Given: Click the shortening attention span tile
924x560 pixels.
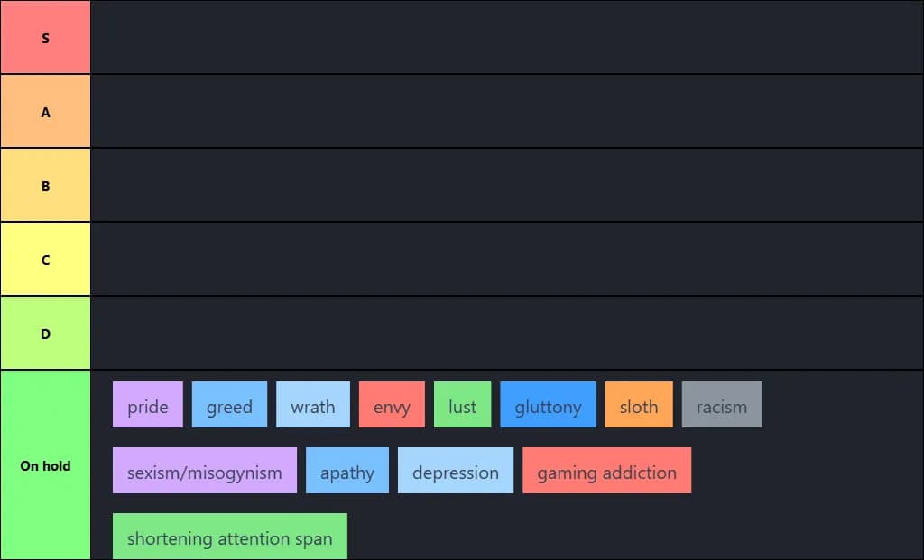Looking at the screenshot, I should [x=229, y=537].
